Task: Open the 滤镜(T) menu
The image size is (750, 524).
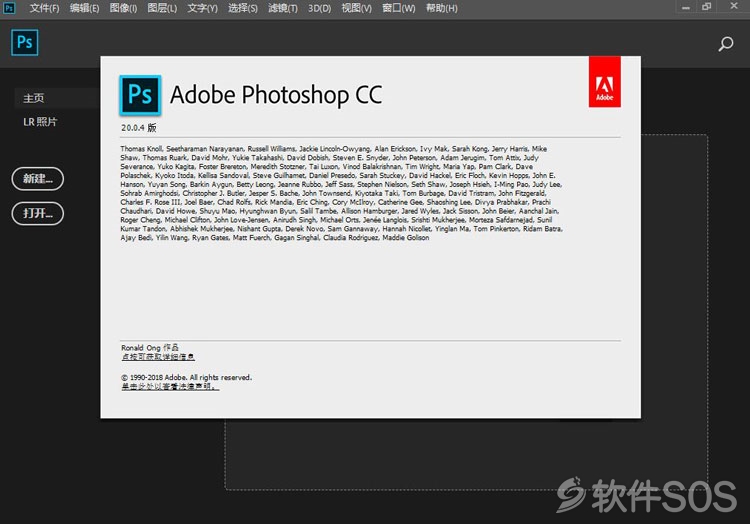Action: (x=283, y=8)
